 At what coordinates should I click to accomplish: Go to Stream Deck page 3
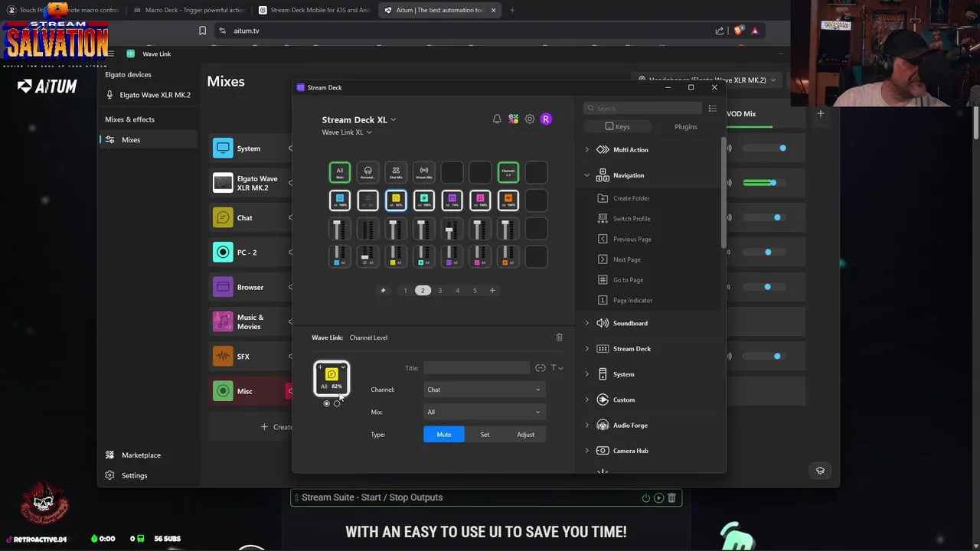tap(439, 291)
